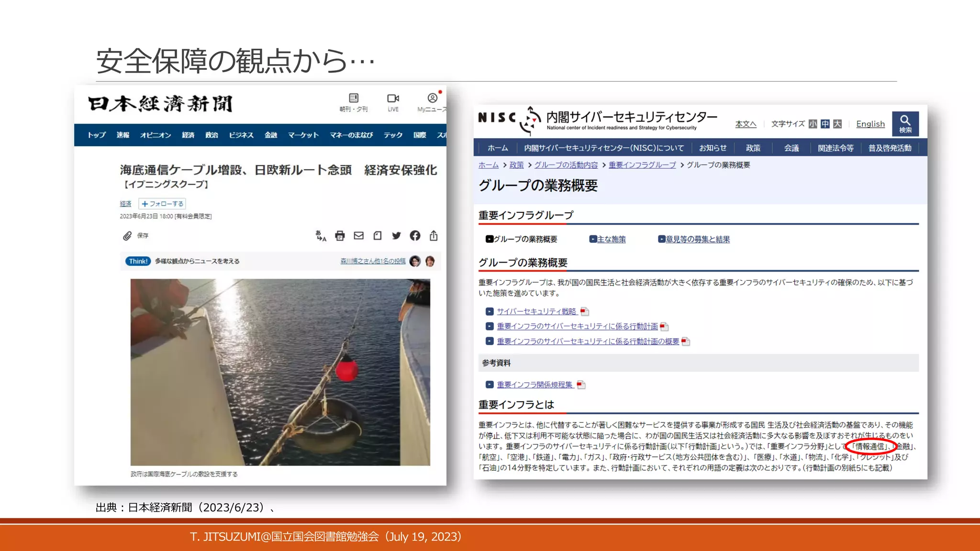This screenshot has height=551, width=980.
Task: Click the PDF icon after 重要インフラ関係規程集
Action: tap(581, 385)
